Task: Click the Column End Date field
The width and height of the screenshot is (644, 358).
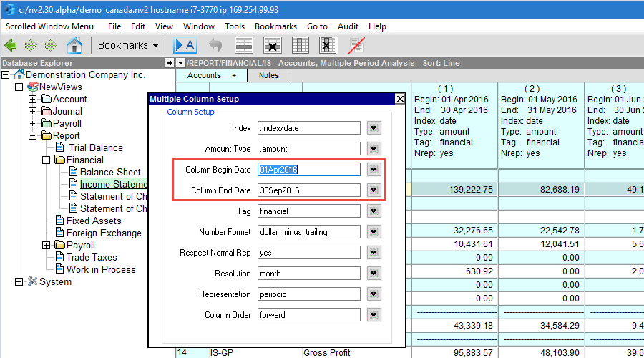Action: pos(308,190)
